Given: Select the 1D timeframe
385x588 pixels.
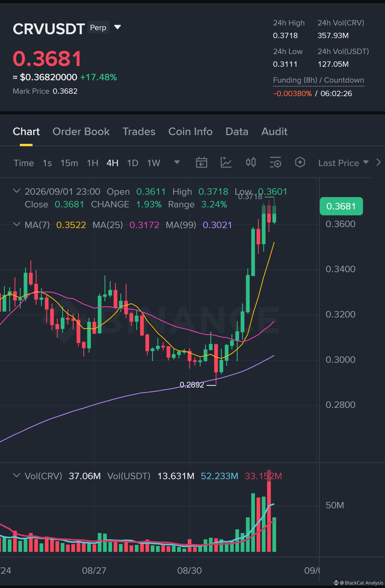Looking at the screenshot, I should [x=133, y=163].
